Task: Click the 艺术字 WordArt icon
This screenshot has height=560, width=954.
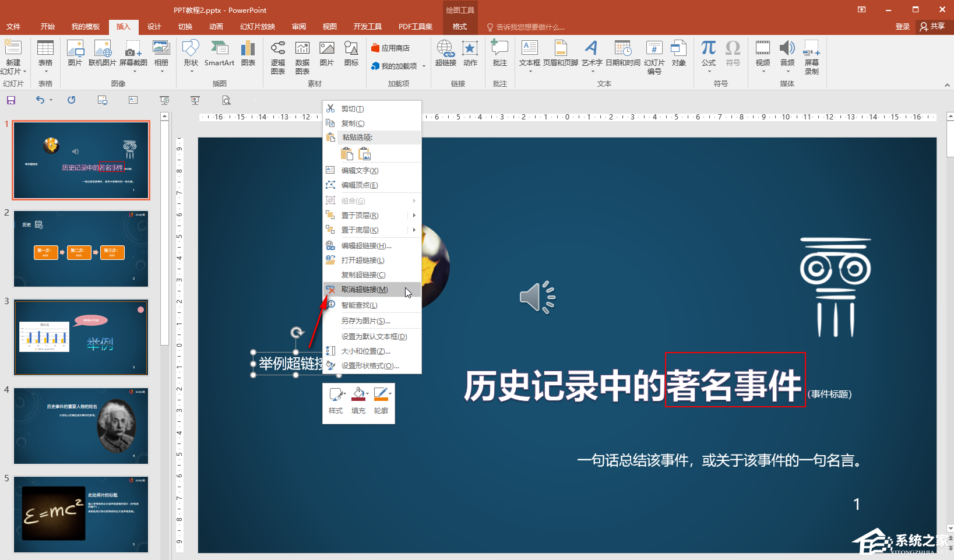Action: pos(592,54)
